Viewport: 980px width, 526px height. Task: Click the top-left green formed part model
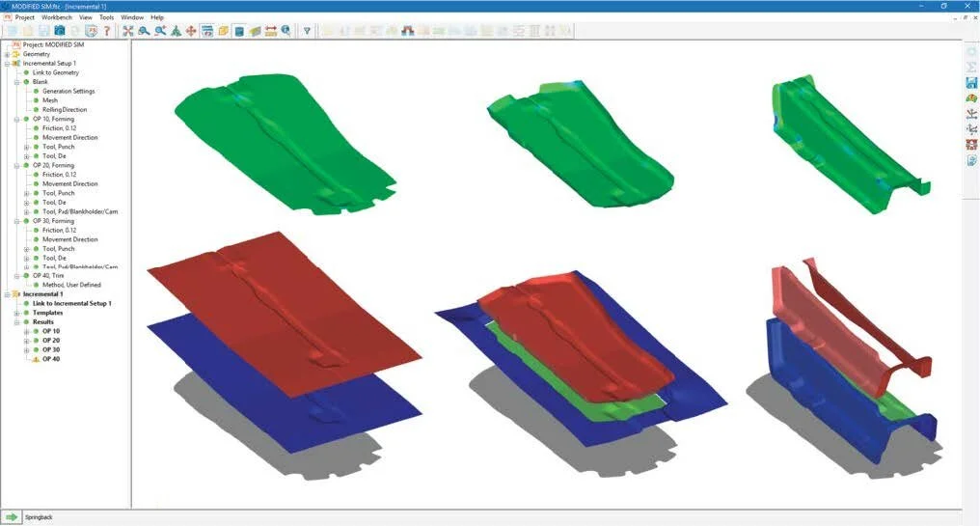[286, 144]
